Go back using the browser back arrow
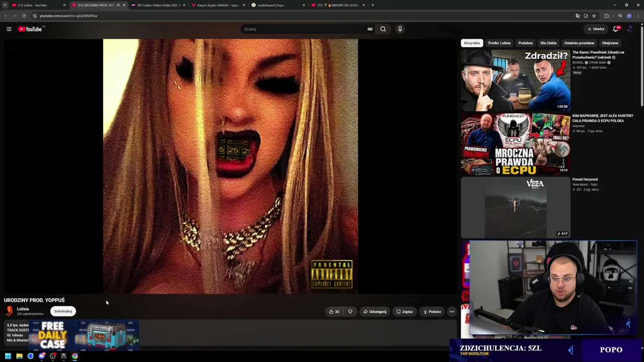The width and height of the screenshot is (644, 362). click(6, 16)
